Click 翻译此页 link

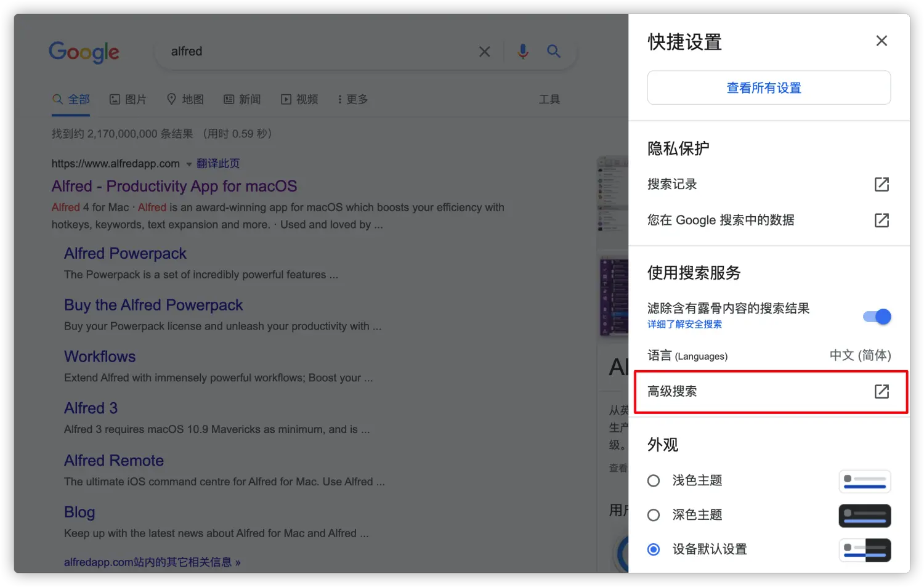[218, 163]
